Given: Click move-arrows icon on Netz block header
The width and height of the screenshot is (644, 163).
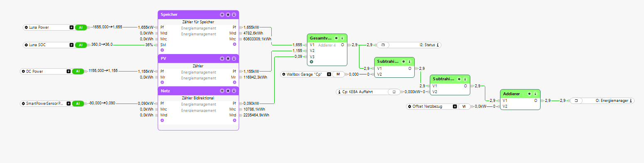Looking at the screenshot, I should coord(222,90).
